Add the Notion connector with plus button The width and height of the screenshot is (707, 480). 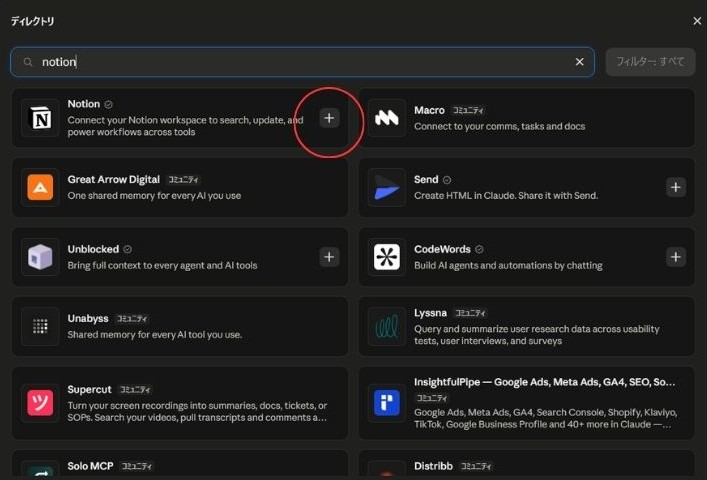tap(329, 118)
